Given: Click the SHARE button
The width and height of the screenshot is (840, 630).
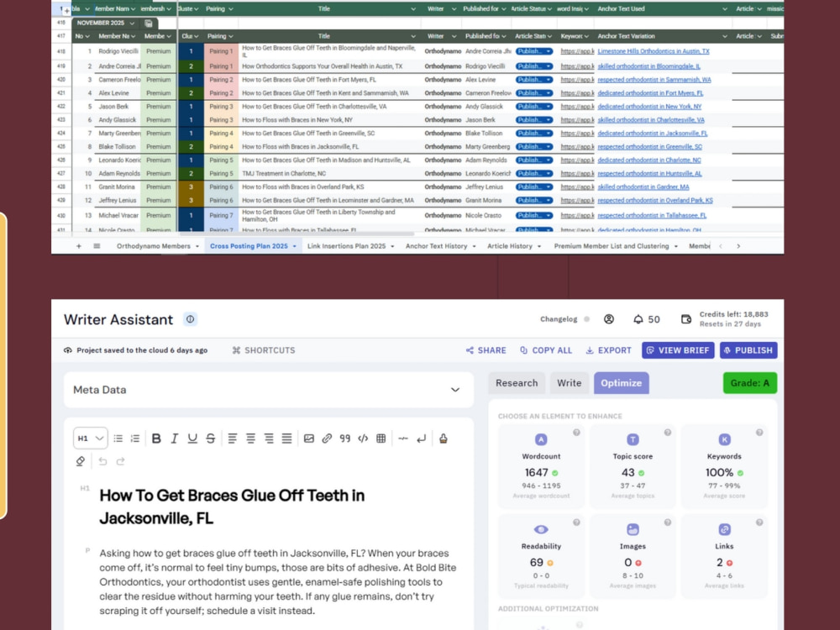Looking at the screenshot, I should [486, 350].
